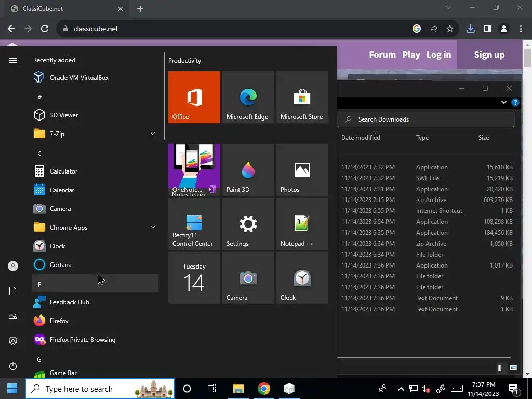Open the Play link on ClassiCube
The image size is (532, 399).
[411, 55]
